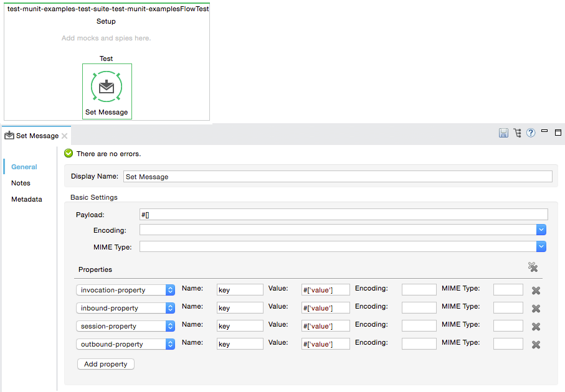The height and width of the screenshot is (392, 565).
Task: Delete the invocation-property row
Action: (536, 291)
